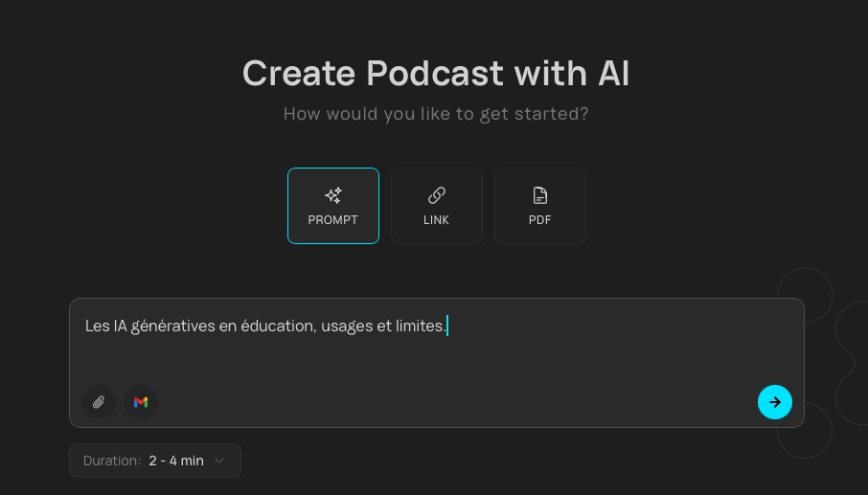Submit the prompt with the cyan arrow button
The image size is (868, 495).
click(x=774, y=402)
